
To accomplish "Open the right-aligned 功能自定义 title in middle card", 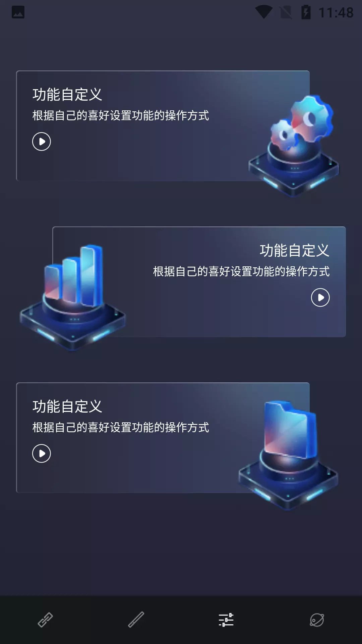I will pyautogui.click(x=295, y=251).
